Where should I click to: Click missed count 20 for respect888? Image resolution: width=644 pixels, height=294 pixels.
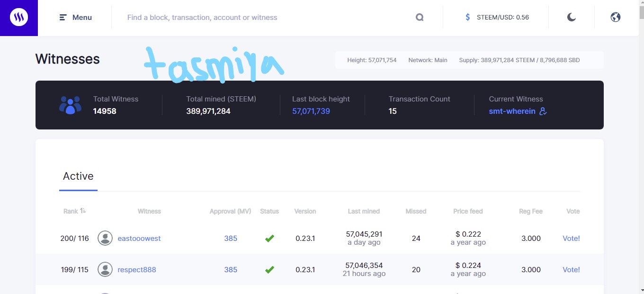coord(416,270)
